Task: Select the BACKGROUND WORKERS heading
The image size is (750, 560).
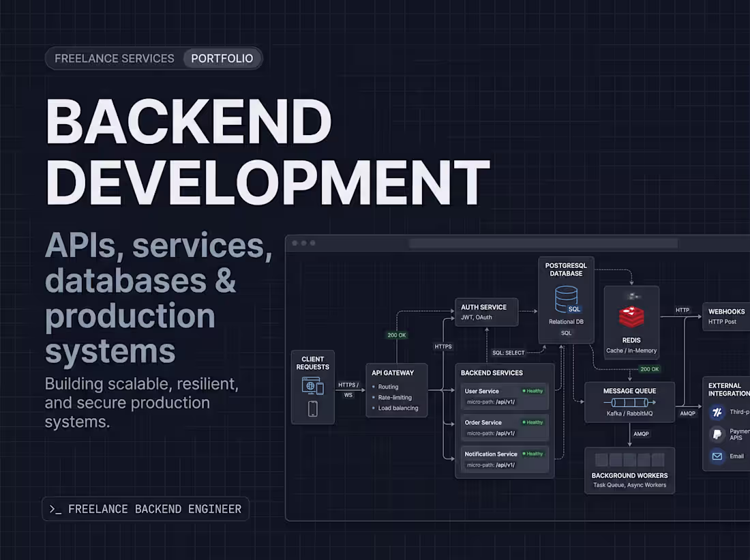Action: click(x=629, y=475)
